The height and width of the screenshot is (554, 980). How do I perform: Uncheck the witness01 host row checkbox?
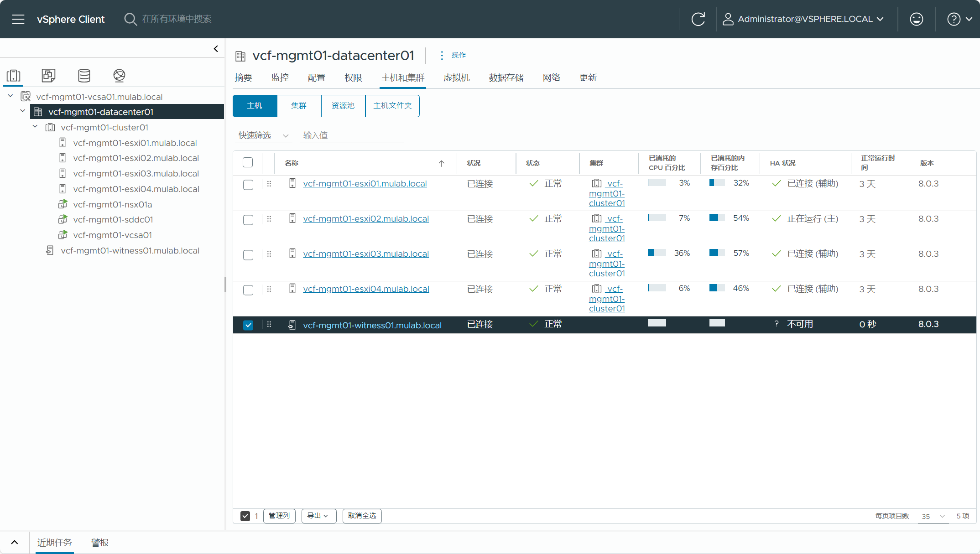tap(248, 325)
